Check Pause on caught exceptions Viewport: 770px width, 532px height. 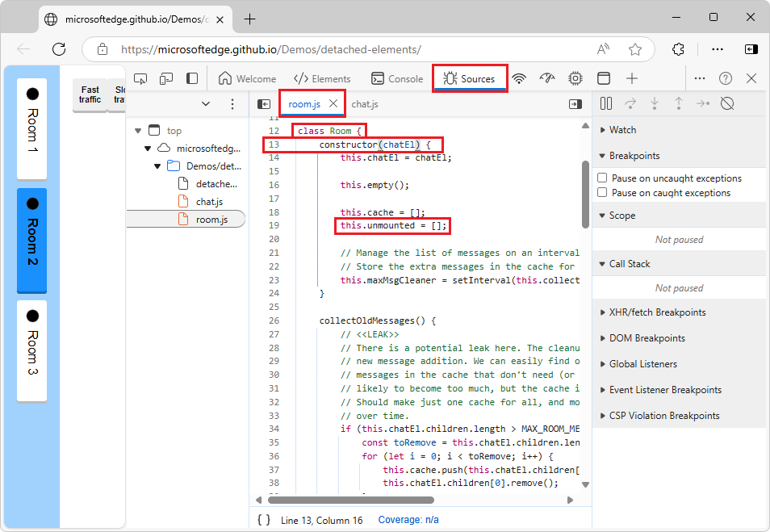click(601, 192)
